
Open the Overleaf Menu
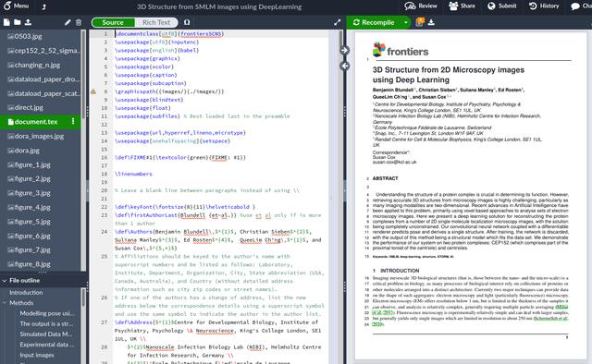point(16,6)
